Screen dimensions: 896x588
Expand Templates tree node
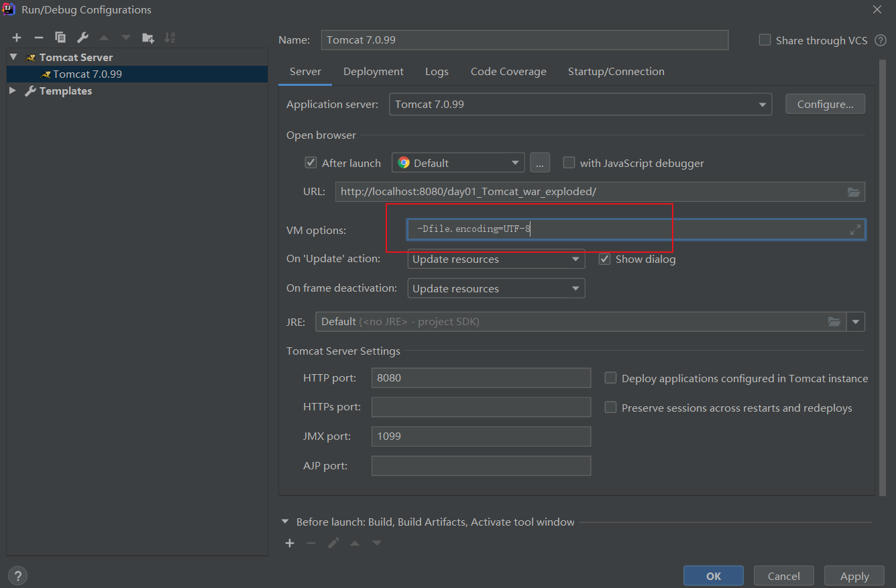pos(13,91)
